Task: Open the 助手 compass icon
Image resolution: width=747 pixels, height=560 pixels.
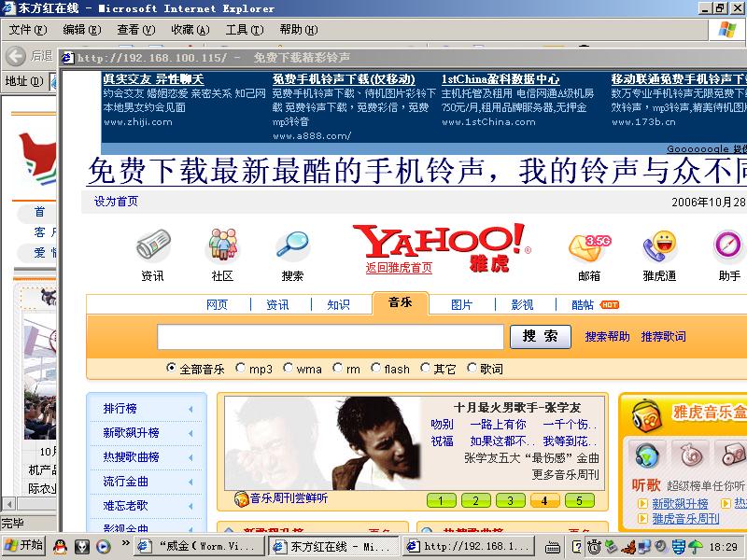Action: pyautogui.click(x=728, y=246)
